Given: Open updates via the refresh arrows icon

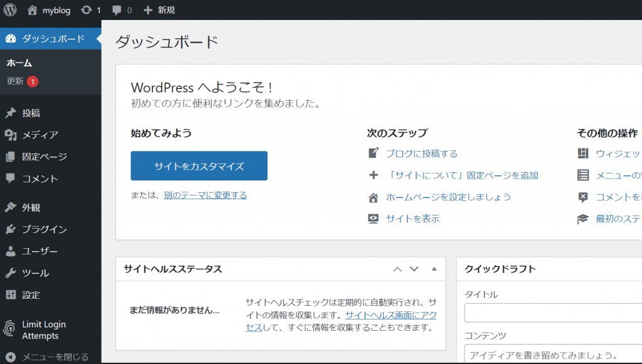Looking at the screenshot, I should click(86, 9).
